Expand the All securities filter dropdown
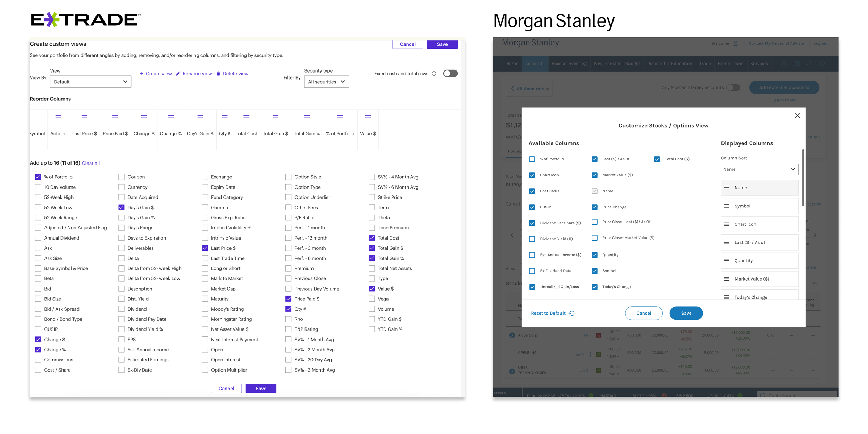The image size is (868, 434). coord(326,82)
